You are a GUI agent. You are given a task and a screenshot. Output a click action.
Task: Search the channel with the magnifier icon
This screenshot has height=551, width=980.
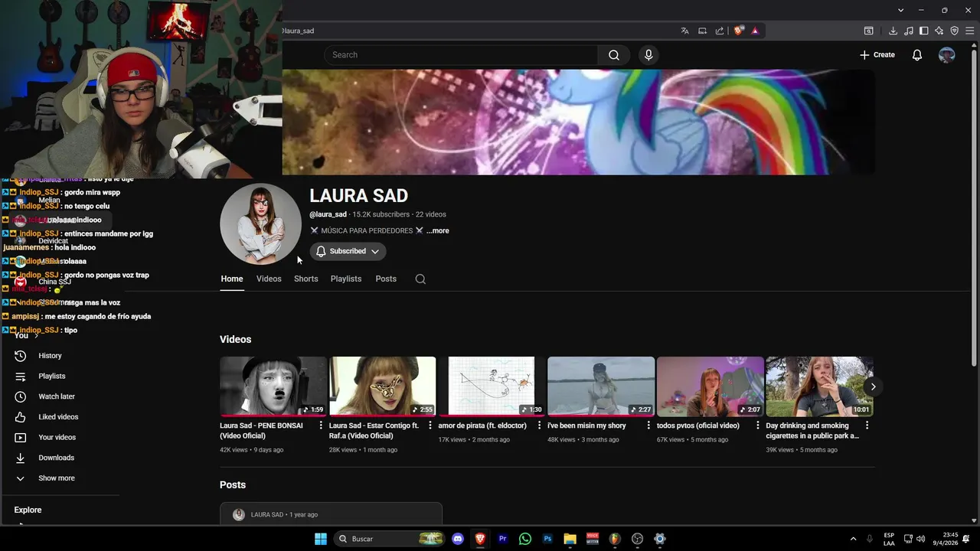(x=420, y=279)
